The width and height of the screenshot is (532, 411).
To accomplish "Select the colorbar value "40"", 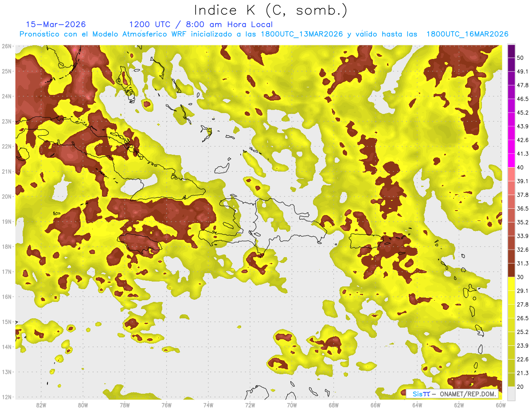I will pos(520,167).
